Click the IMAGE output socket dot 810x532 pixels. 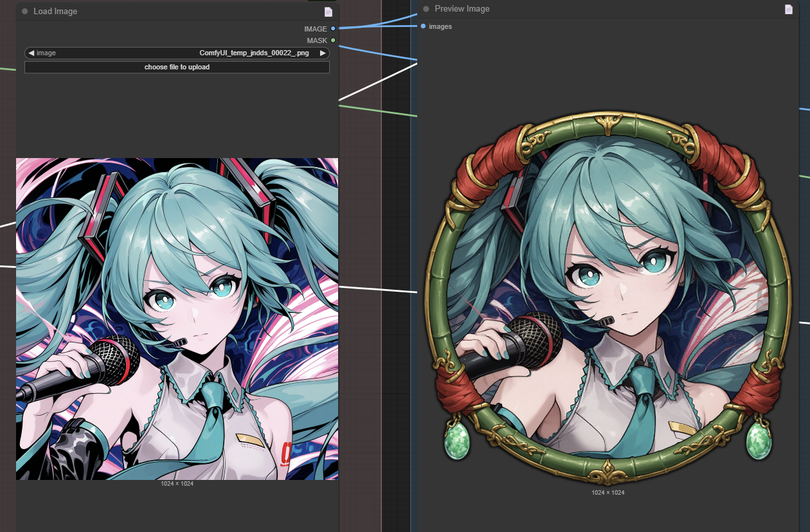[333, 29]
